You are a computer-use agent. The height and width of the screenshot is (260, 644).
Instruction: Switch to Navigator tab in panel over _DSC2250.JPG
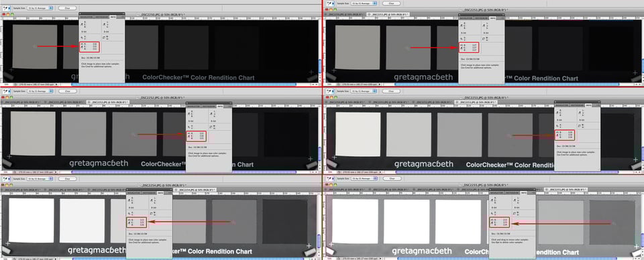click(87, 17)
